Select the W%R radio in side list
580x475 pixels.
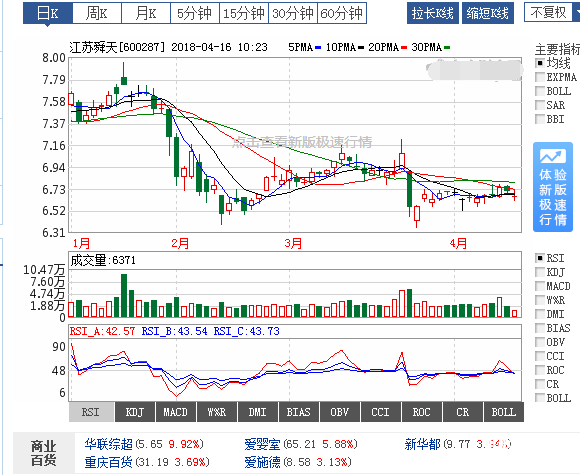[x=540, y=300]
